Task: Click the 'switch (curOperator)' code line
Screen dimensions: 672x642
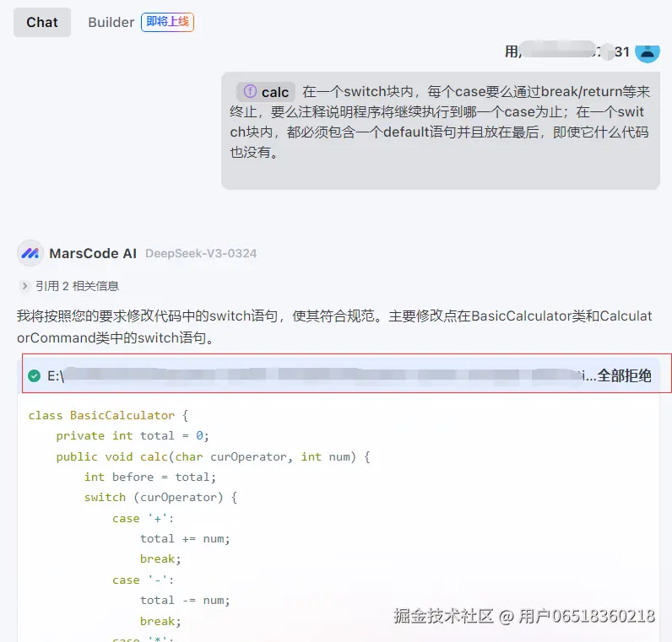Action: [x=160, y=498]
